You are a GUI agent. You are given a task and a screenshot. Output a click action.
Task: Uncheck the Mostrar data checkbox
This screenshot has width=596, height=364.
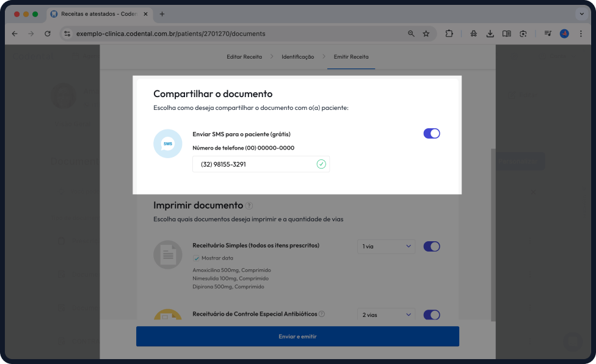pyautogui.click(x=197, y=258)
